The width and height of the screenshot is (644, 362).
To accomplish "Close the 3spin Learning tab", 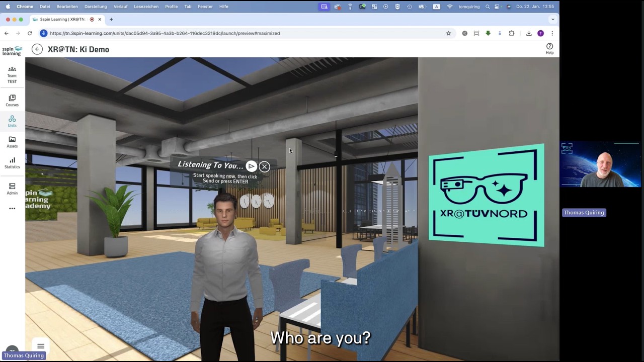I will (x=100, y=20).
